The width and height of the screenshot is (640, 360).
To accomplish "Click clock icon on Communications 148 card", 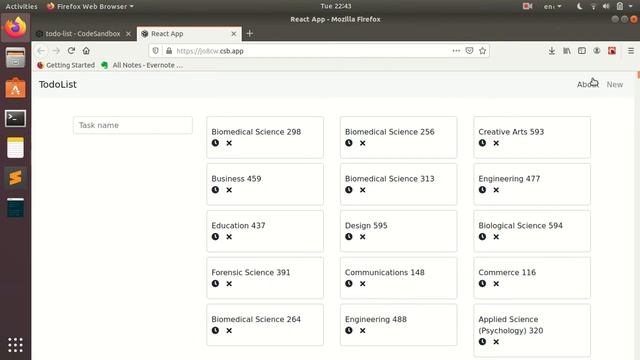I will (x=349, y=284).
